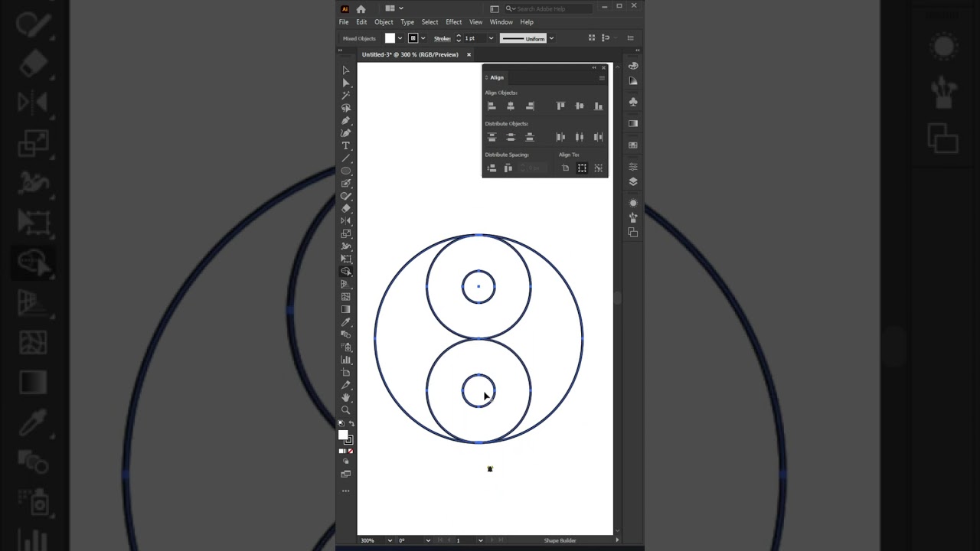Viewport: 980px width, 551px height.
Task: Activate the Type tool
Action: coord(345,145)
